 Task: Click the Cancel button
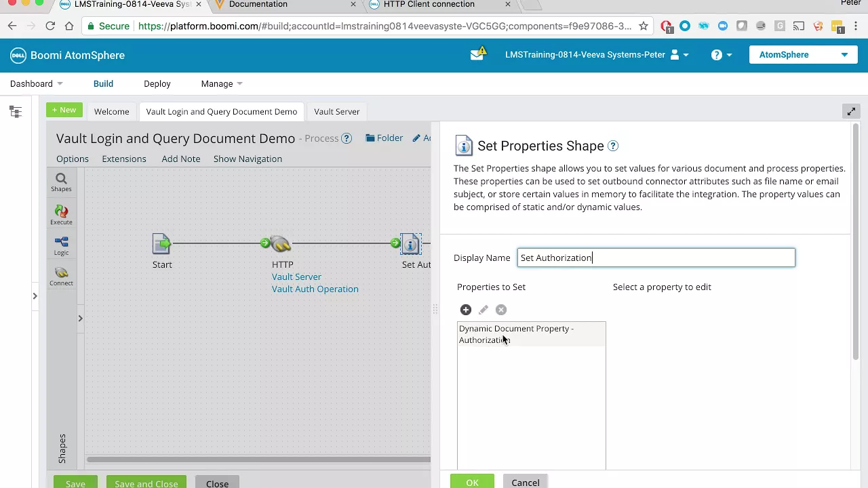click(526, 481)
